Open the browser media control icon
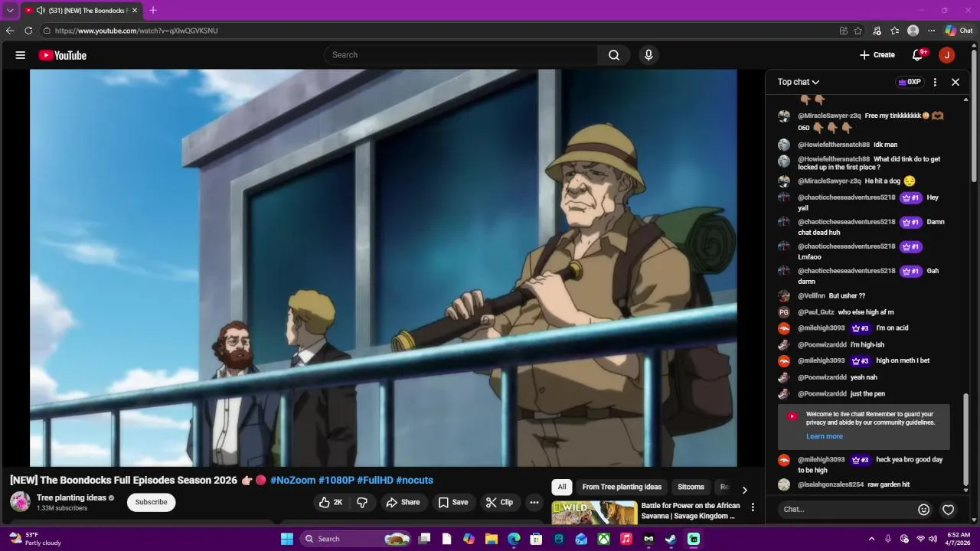 (877, 31)
